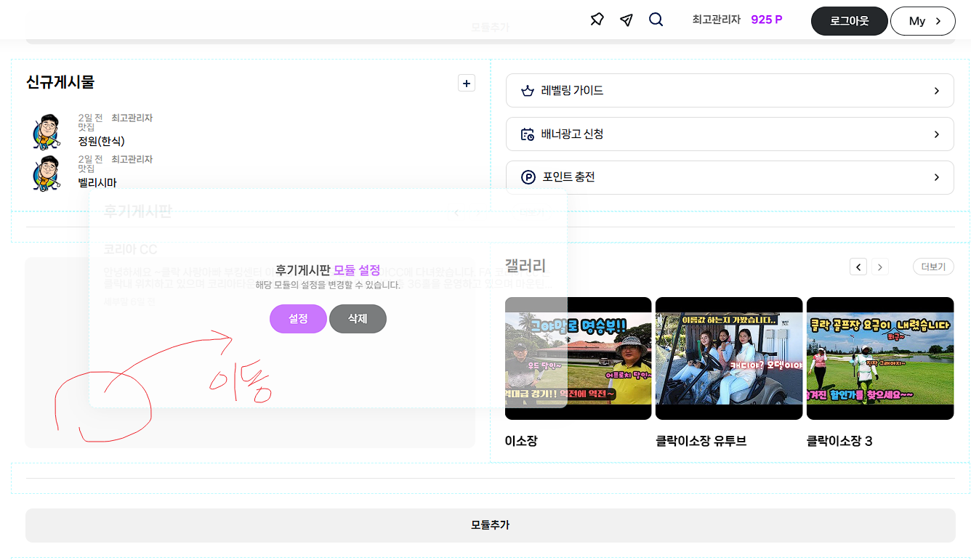
Task: Click the crown icon for 레벨링 가이드
Action: (528, 91)
